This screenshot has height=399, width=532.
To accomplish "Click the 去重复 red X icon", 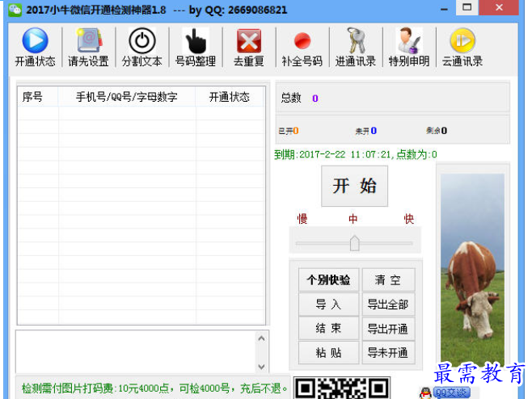I will 249,40.
